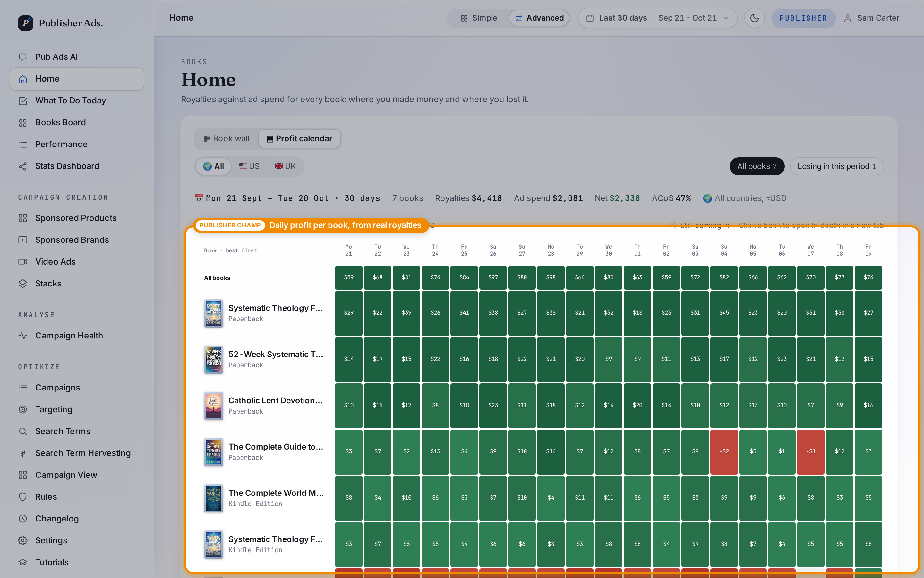The image size is (924, 578).
Task: Open Performance in the sidebar
Action: pyautogui.click(x=77, y=144)
